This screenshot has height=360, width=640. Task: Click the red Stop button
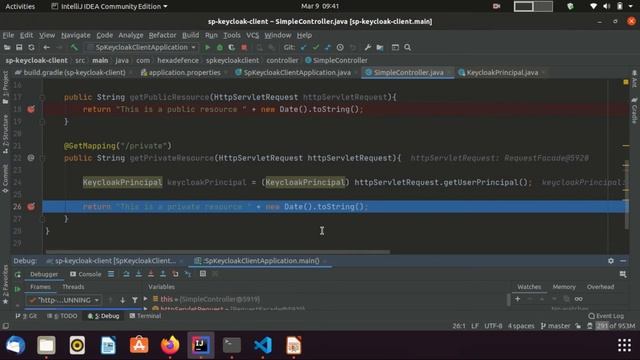244,47
